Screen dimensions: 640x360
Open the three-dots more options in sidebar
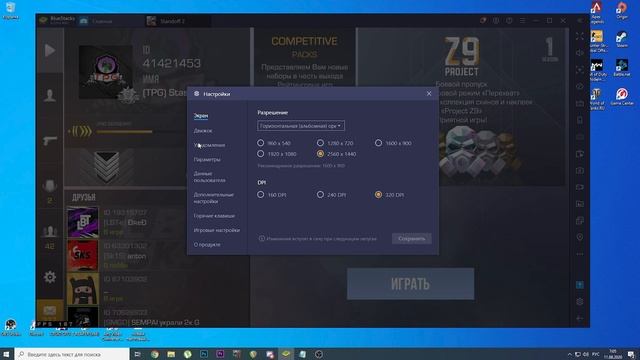(580, 254)
